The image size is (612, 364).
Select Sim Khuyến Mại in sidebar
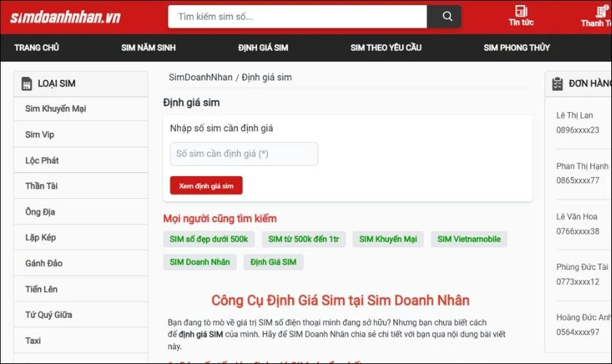pyautogui.click(x=81, y=108)
